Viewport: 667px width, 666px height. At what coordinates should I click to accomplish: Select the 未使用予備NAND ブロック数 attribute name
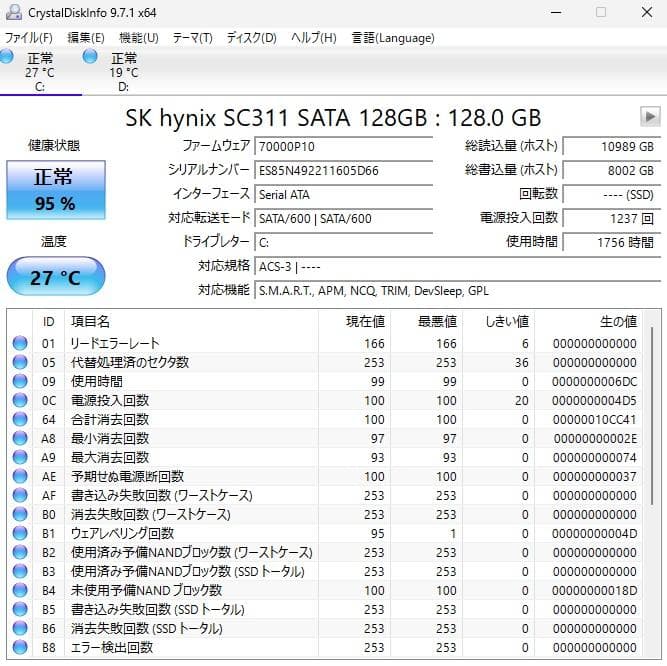coord(146,590)
